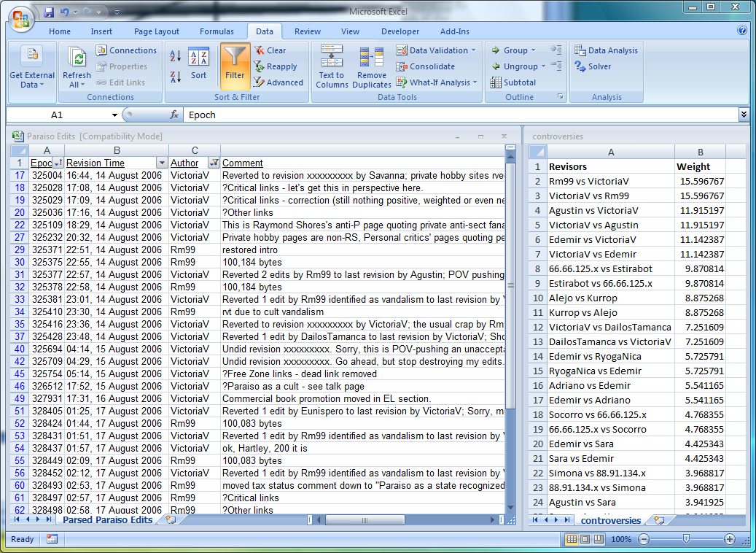
Task: Click the zoom slider handle
Action: point(686,539)
